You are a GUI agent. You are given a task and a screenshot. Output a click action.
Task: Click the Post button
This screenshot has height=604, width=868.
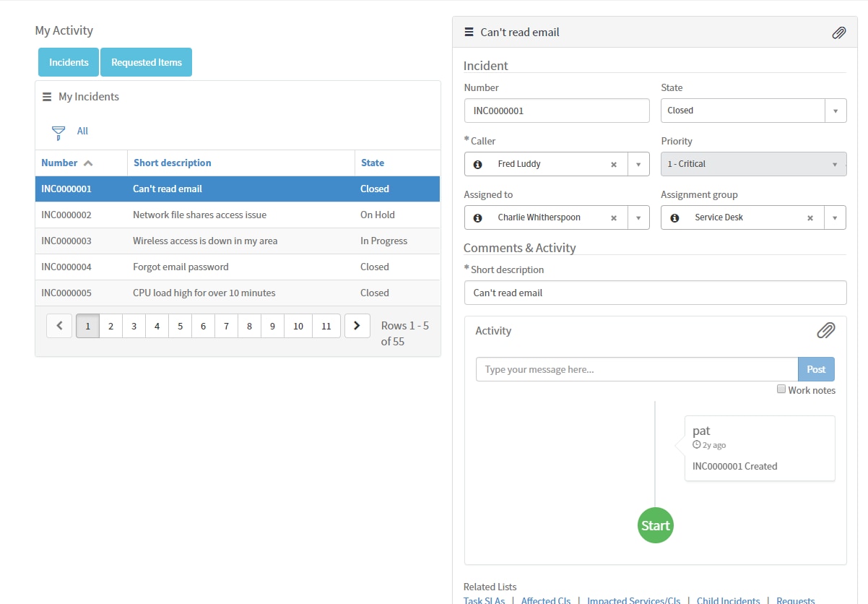pyautogui.click(x=816, y=369)
